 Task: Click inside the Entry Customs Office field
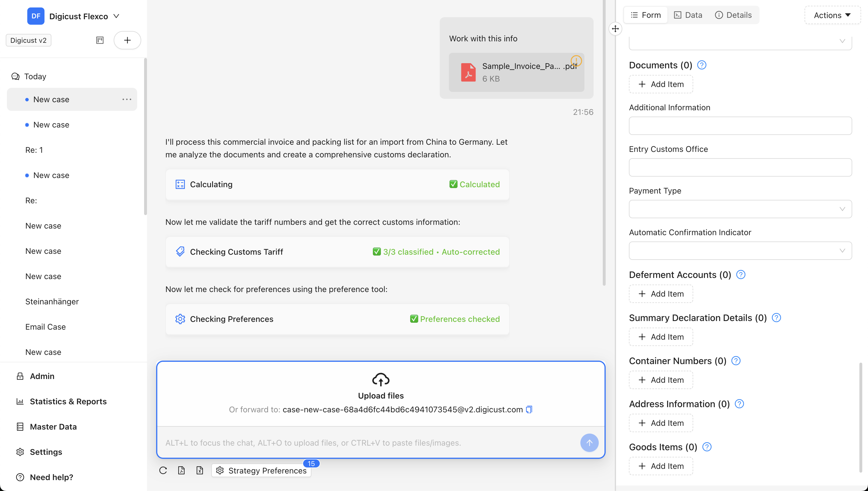click(740, 167)
